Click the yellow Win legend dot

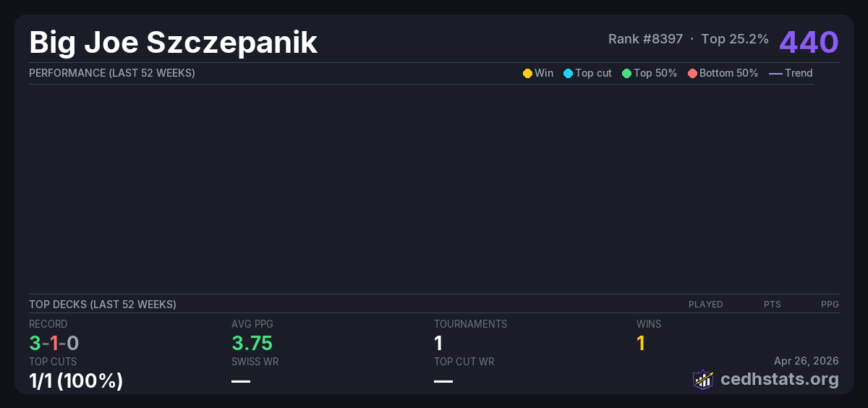click(x=527, y=73)
